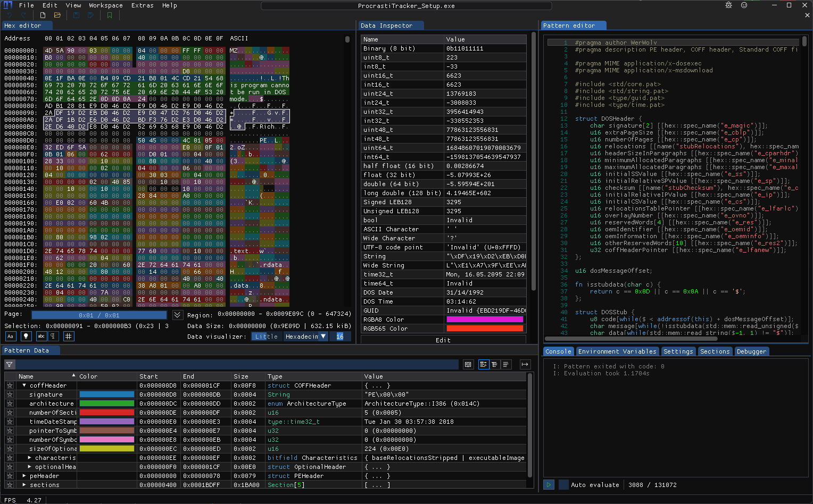This screenshot has width=813, height=504.
Task: Toggle the uppercase hex 'Aa' button
Action: [10, 336]
